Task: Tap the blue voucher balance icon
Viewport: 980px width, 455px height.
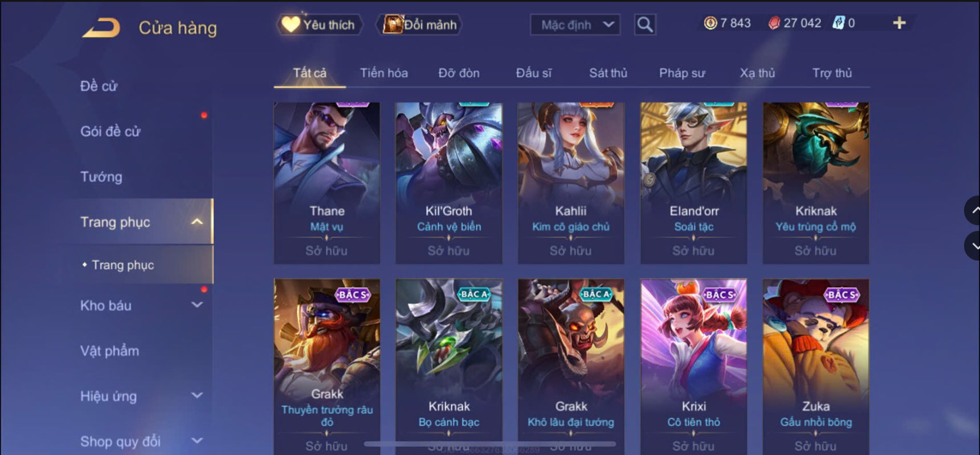Action: click(839, 23)
